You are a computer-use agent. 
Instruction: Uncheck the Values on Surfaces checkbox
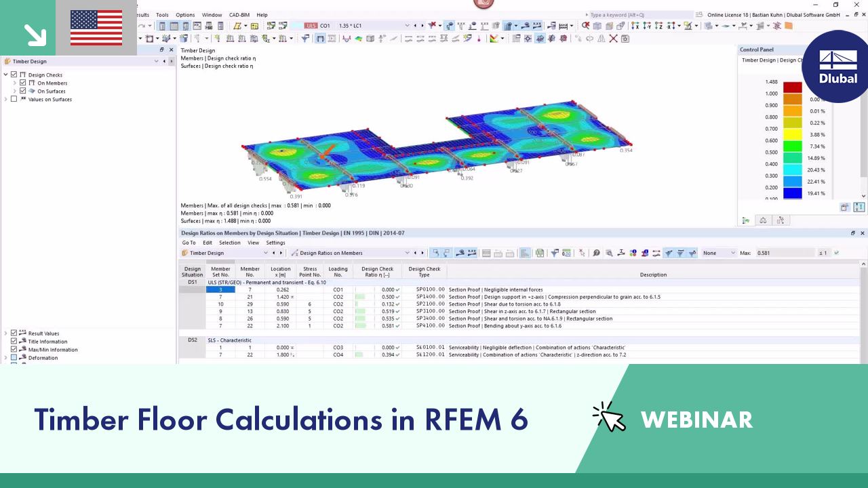(x=14, y=99)
